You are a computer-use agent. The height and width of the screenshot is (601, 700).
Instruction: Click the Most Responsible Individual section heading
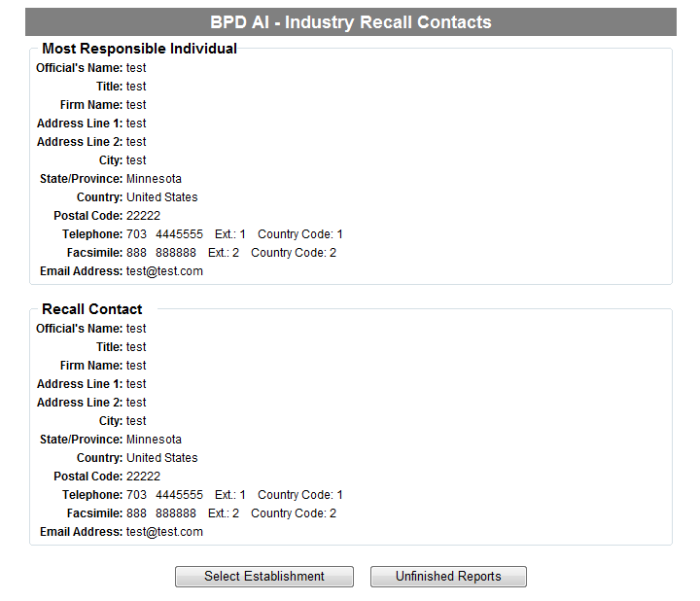pos(139,49)
